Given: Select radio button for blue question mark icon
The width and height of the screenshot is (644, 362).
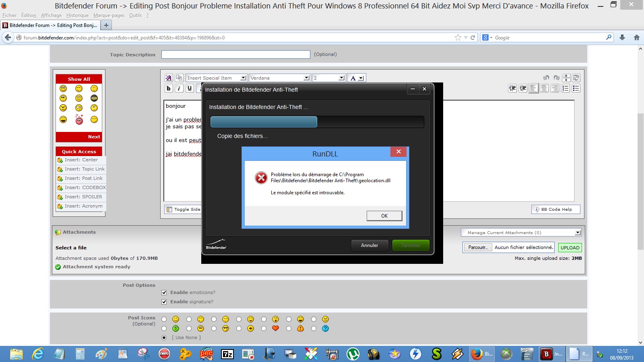Looking at the screenshot, I should (x=314, y=328).
